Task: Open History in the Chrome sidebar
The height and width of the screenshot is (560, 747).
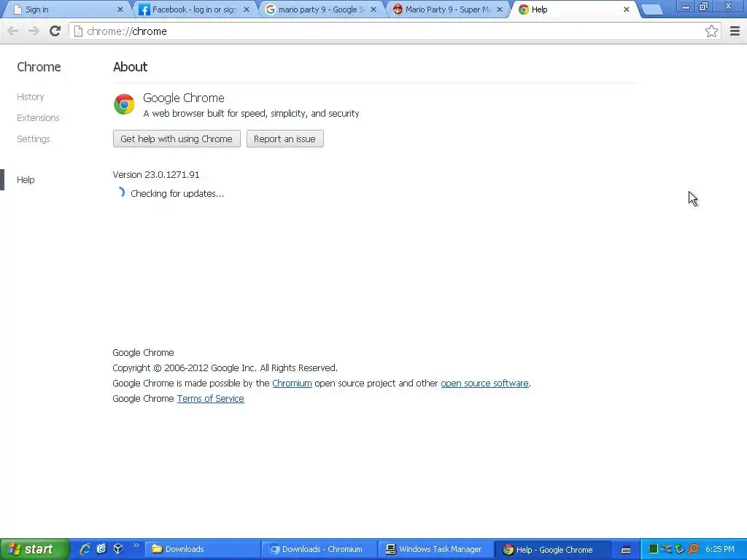Action: point(31,97)
